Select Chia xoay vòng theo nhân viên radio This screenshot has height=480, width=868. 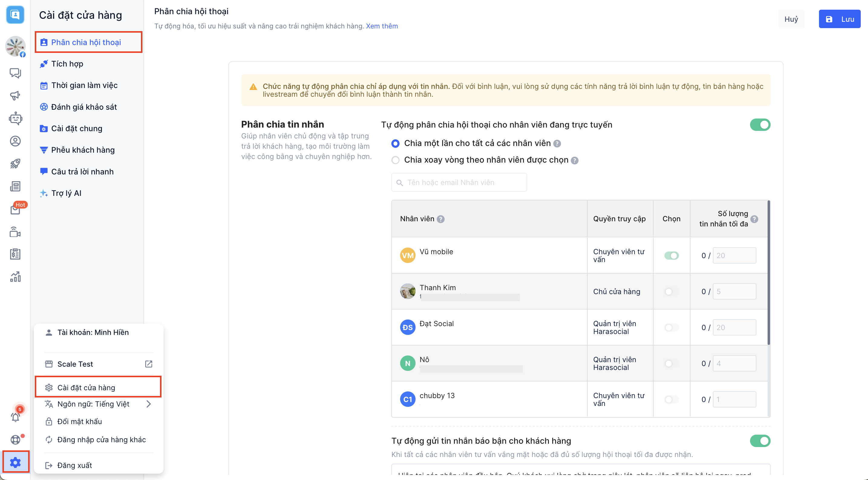(395, 160)
